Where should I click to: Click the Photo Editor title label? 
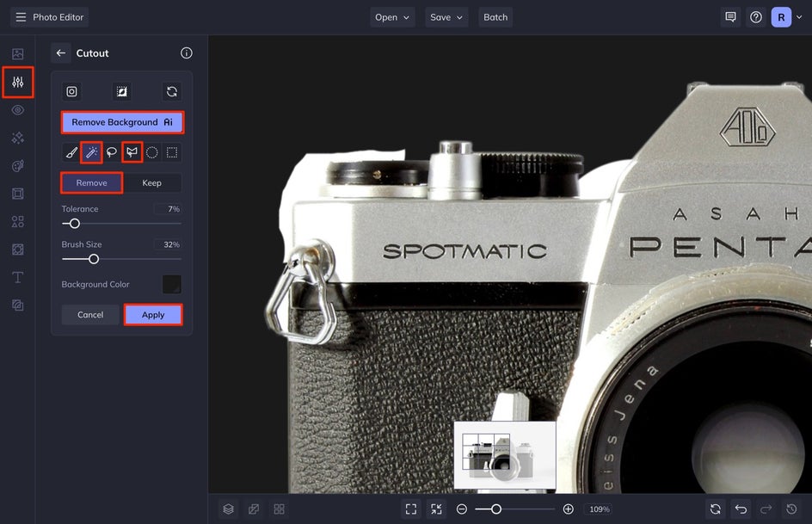[58, 17]
